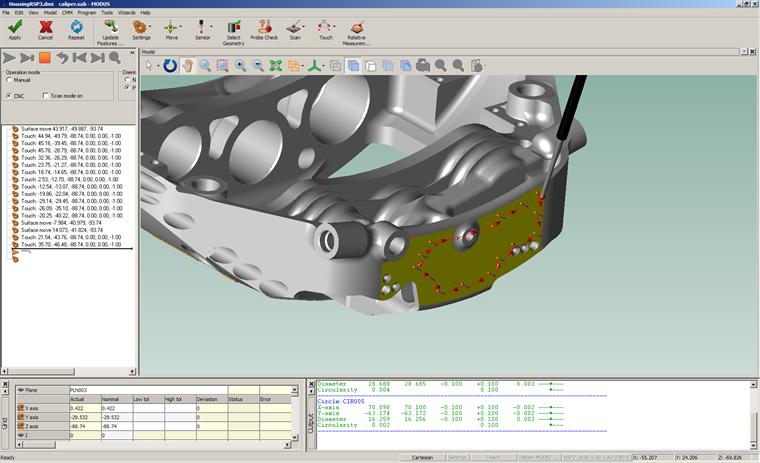The width and height of the screenshot is (760, 463).
Task: Open the Probe Check tool
Action: pos(264,26)
